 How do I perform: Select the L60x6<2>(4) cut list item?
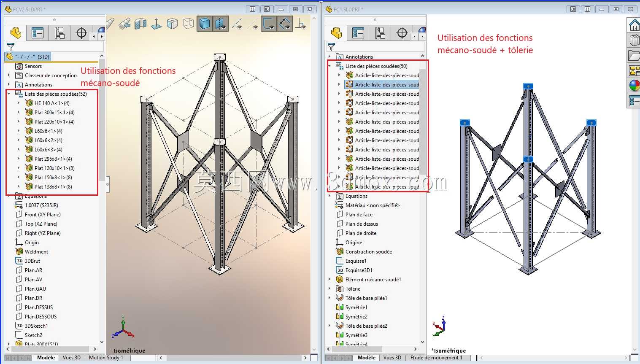[44, 140]
